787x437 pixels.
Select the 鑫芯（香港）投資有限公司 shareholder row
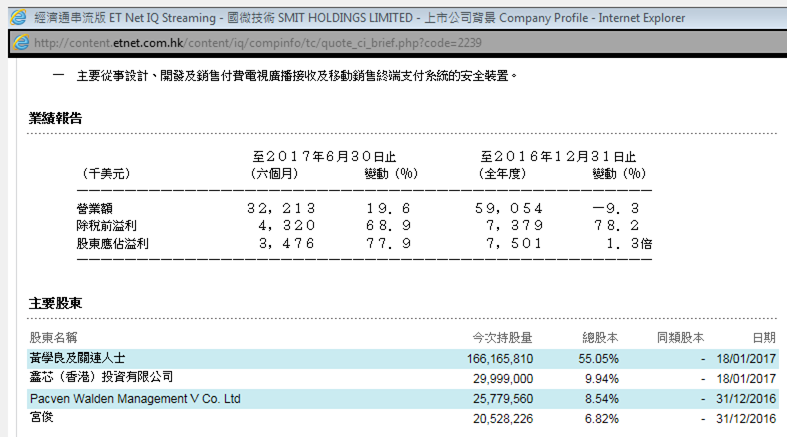coord(101,378)
